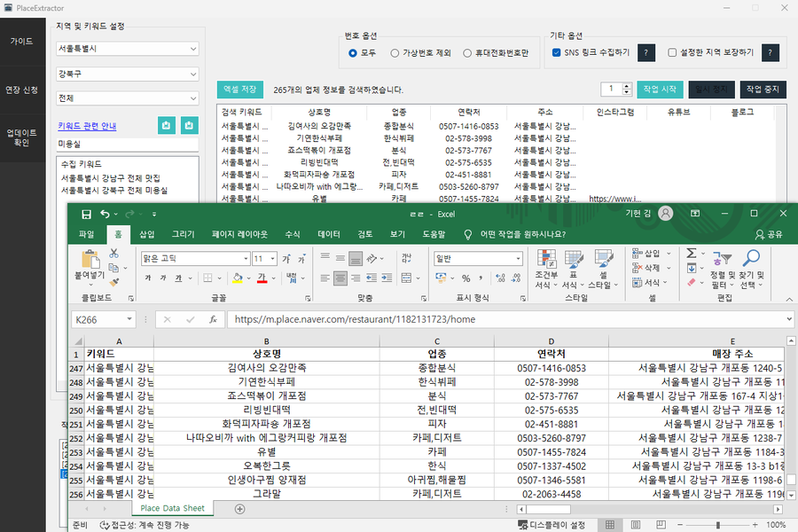Image resolution: width=798 pixels, height=532 pixels.
Task: Select the 휴대전화번호만 radio option
Action: click(x=467, y=53)
